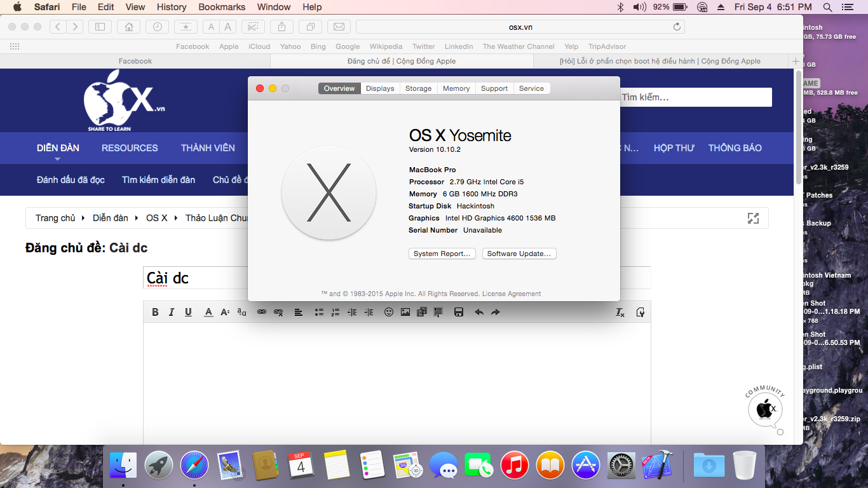Viewport: 868px width, 488px height.
Task: Click the fullscreen expand icon in breadcrumb bar
Action: tap(753, 218)
